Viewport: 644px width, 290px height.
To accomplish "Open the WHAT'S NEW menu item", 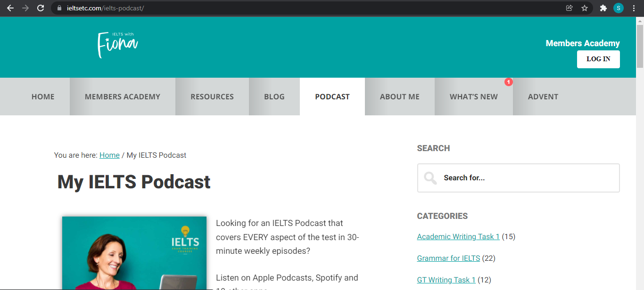I will pyautogui.click(x=474, y=97).
